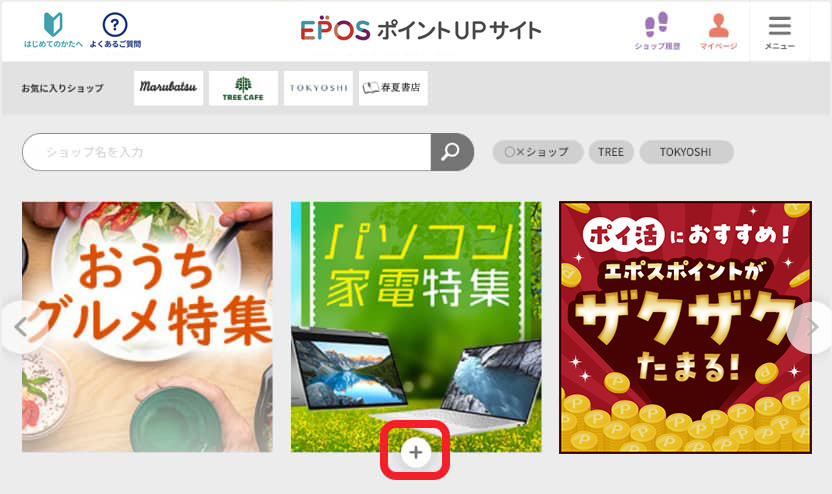Open ショップ履歴 footprints icon

(x=657, y=31)
